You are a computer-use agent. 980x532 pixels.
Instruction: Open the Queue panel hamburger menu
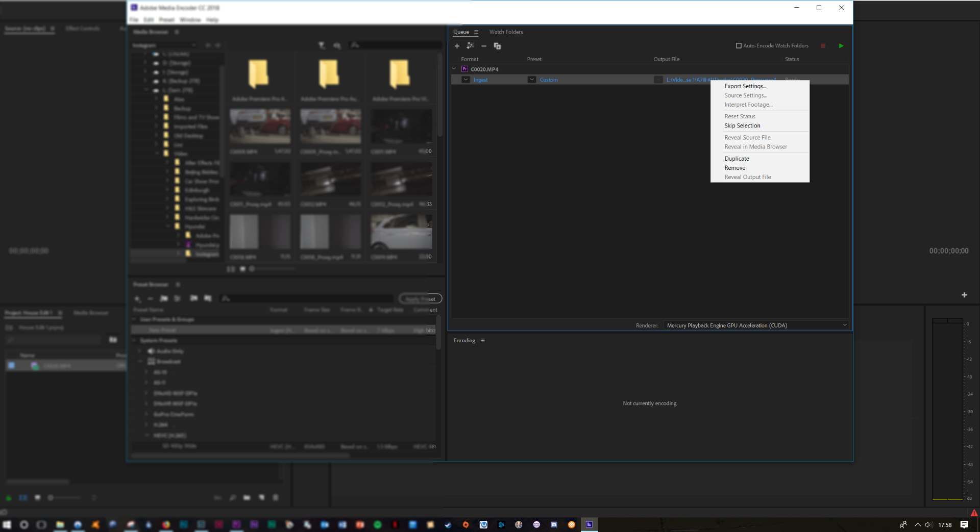point(476,32)
